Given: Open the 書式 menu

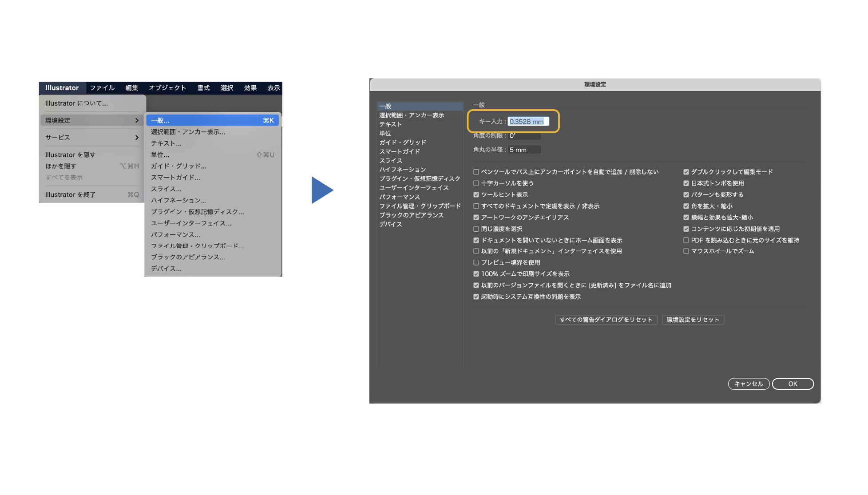Looking at the screenshot, I should (x=203, y=88).
